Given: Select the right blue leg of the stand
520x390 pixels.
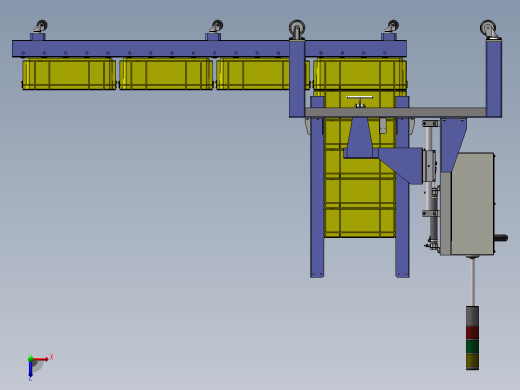Looking at the screenshot, I should point(402,187).
